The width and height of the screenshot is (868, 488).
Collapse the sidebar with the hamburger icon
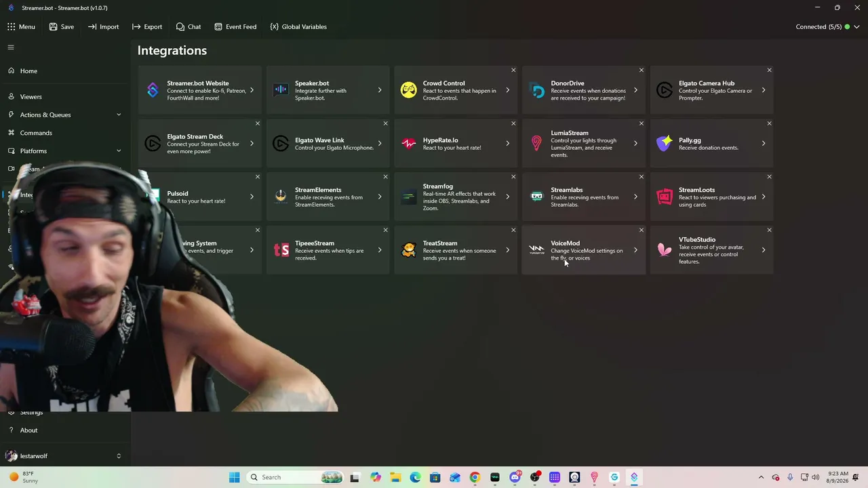point(11,47)
